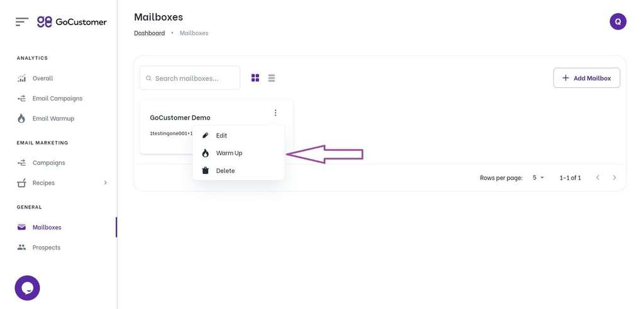
Task: Click the Overall chart icon
Action: [x=21, y=78]
